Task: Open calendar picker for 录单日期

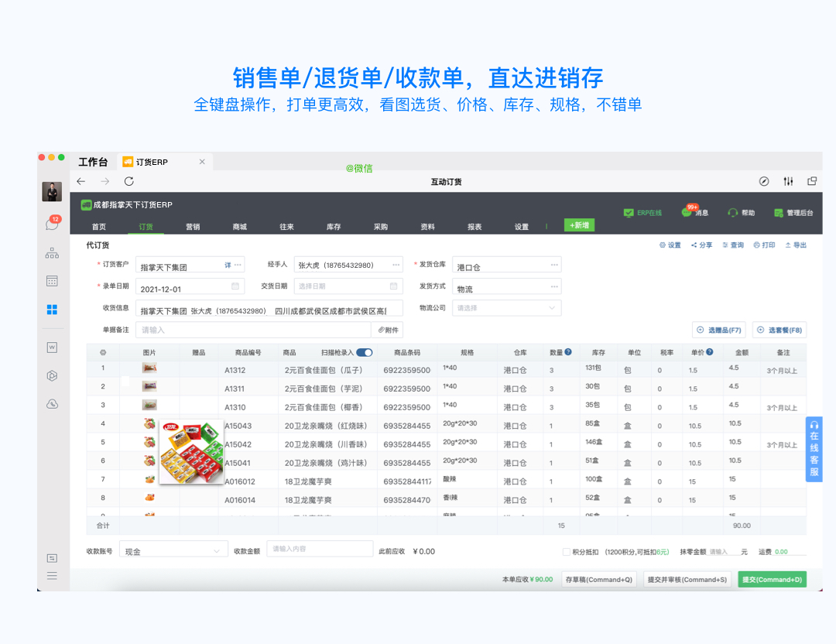Action: coord(235,286)
